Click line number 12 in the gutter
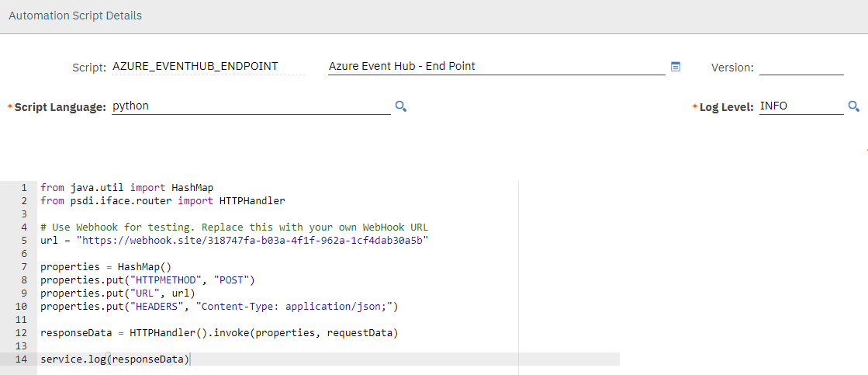868x375 pixels. pos(22,333)
